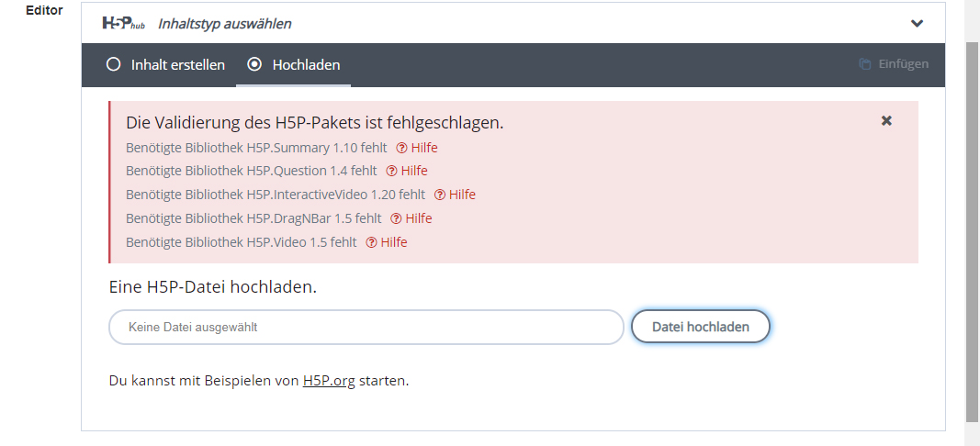Click the help icon for H5P.Summary 1.10
The image size is (980, 446).
click(402, 148)
